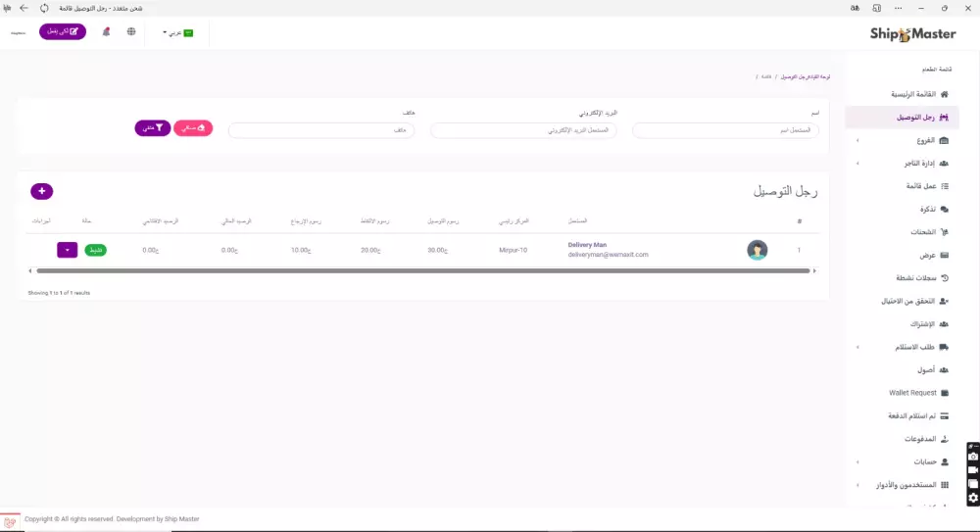This screenshot has width=980, height=532.
Task: Click the table's horizontal scrollbar
Action: (423, 270)
